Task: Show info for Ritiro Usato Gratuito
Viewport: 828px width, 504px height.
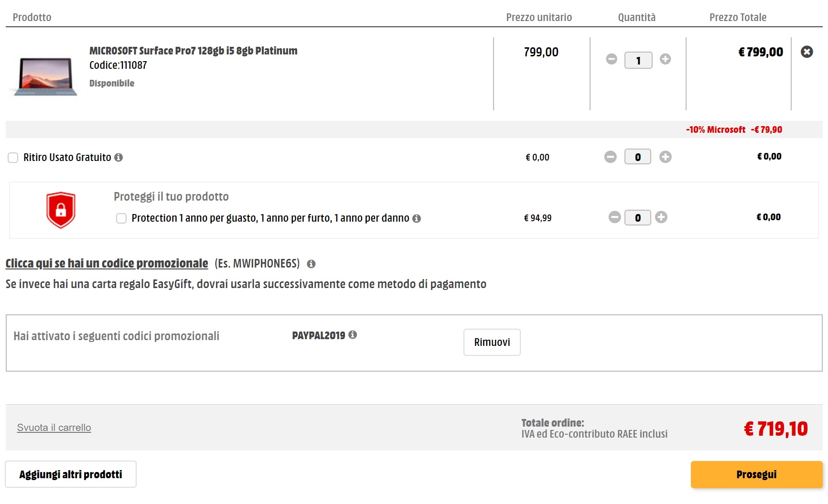Action: point(118,157)
